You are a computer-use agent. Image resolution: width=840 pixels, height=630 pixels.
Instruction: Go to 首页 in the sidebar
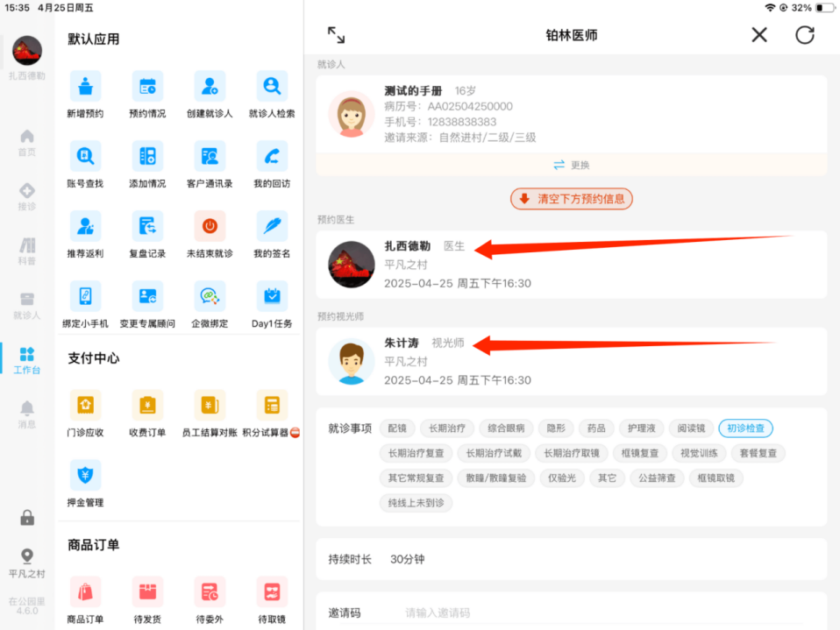click(x=27, y=142)
